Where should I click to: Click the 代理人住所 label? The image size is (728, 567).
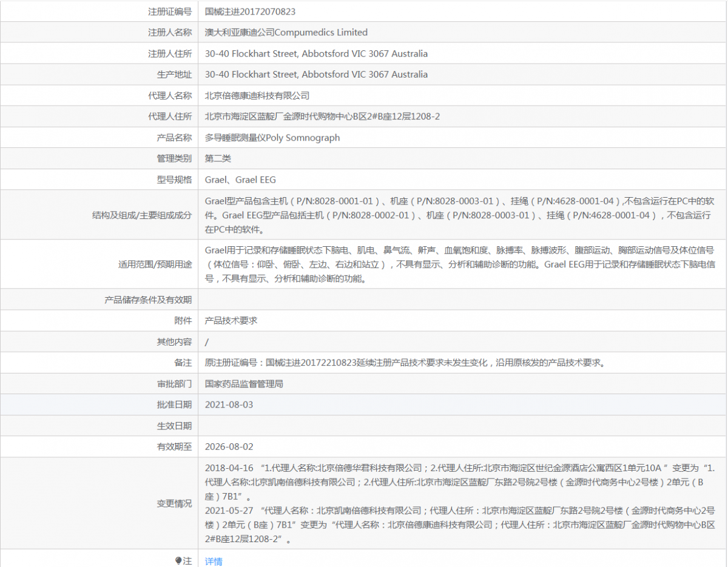pos(170,116)
